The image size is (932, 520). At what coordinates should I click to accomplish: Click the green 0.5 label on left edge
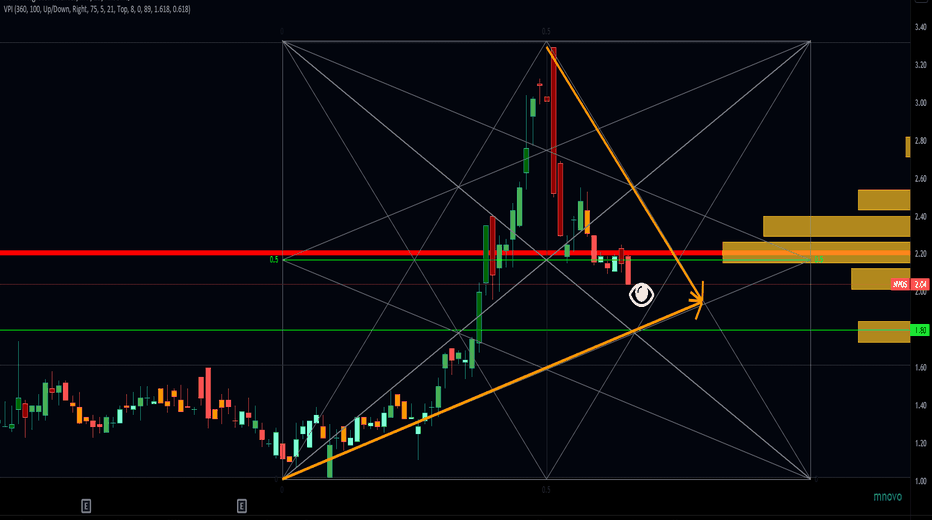(273, 260)
